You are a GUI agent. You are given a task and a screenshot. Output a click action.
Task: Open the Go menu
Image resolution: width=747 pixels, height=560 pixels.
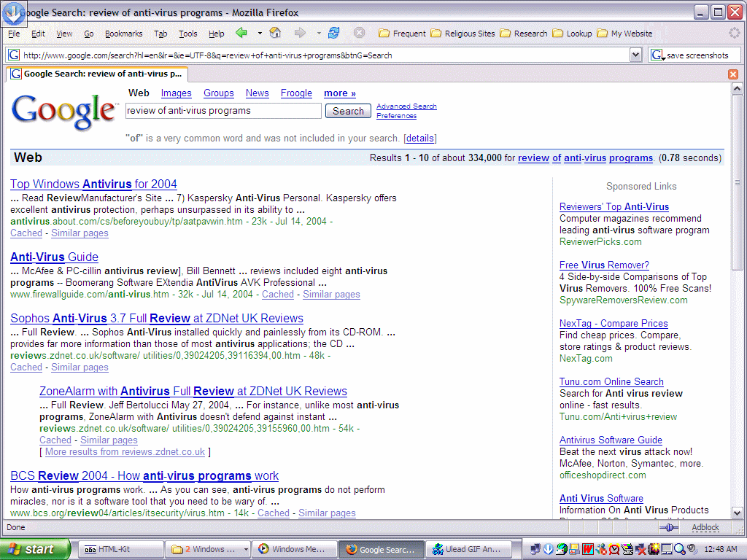88,34
